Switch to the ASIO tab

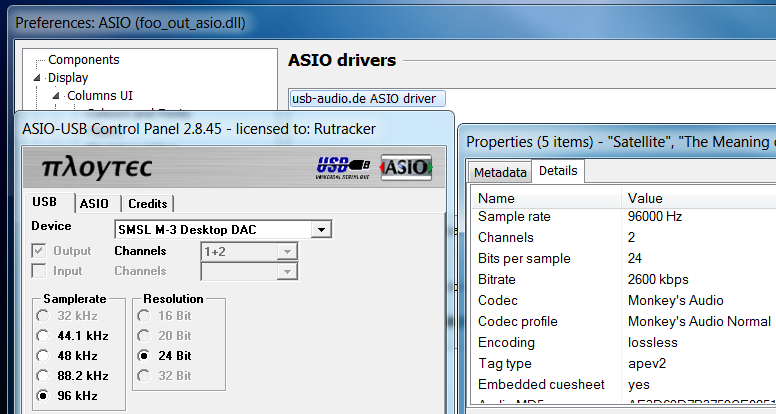[x=94, y=204]
